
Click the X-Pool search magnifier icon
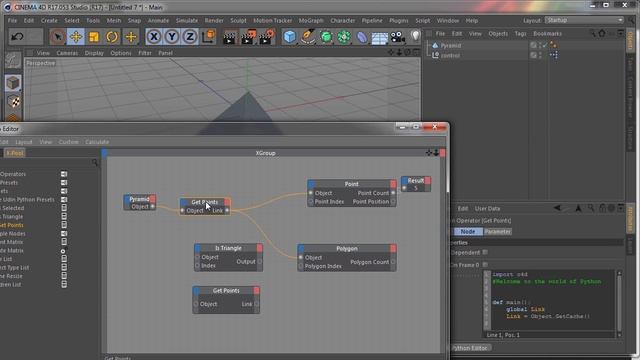point(95,163)
